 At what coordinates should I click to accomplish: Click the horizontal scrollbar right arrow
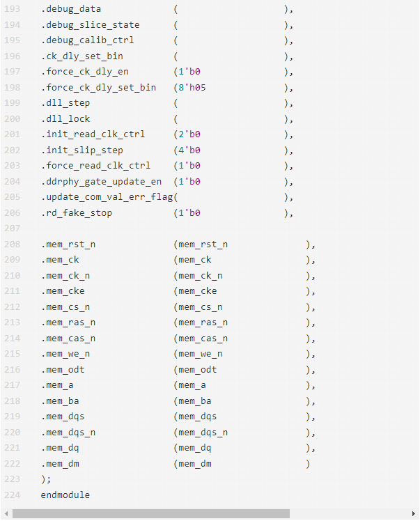click(x=413, y=514)
